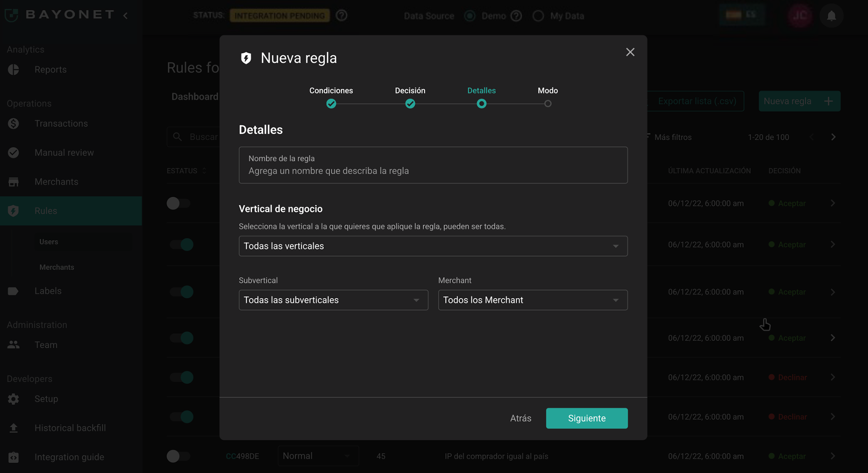Expand the first Aceptar rule row chevron

pyautogui.click(x=832, y=203)
